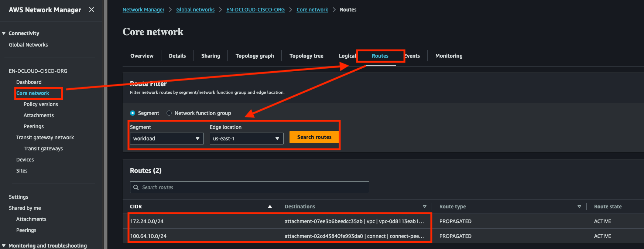The width and height of the screenshot is (644, 249).
Task: Collapse the Connectivity section triangle
Action: pos(4,33)
